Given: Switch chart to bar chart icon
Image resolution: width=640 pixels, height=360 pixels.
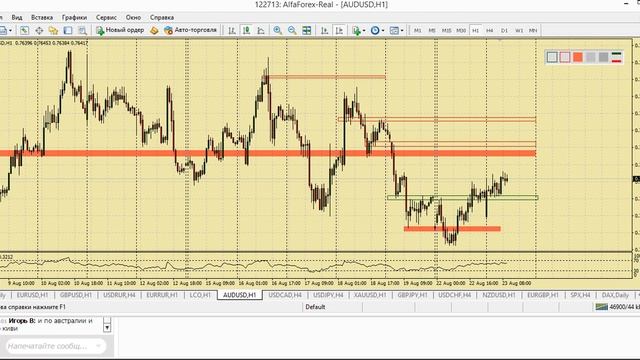Looking at the screenshot, I should click(232, 30).
